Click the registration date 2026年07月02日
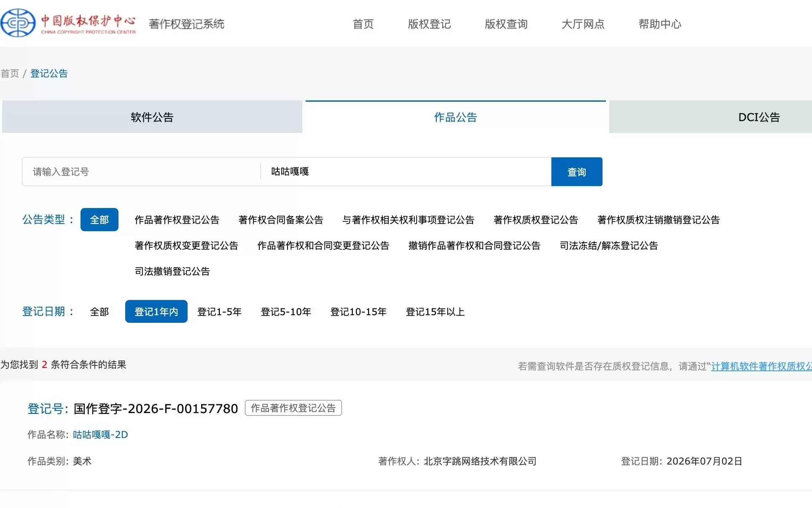This screenshot has height=508, width=812. click(704, 461)
